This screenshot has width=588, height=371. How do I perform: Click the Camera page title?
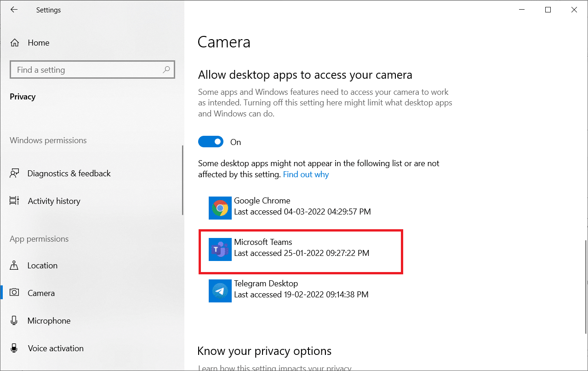(x=224, y=42)
